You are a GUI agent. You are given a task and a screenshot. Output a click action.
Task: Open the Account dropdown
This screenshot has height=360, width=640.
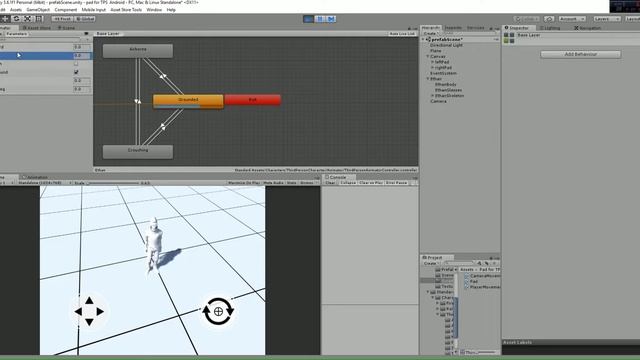coord(572,19)
